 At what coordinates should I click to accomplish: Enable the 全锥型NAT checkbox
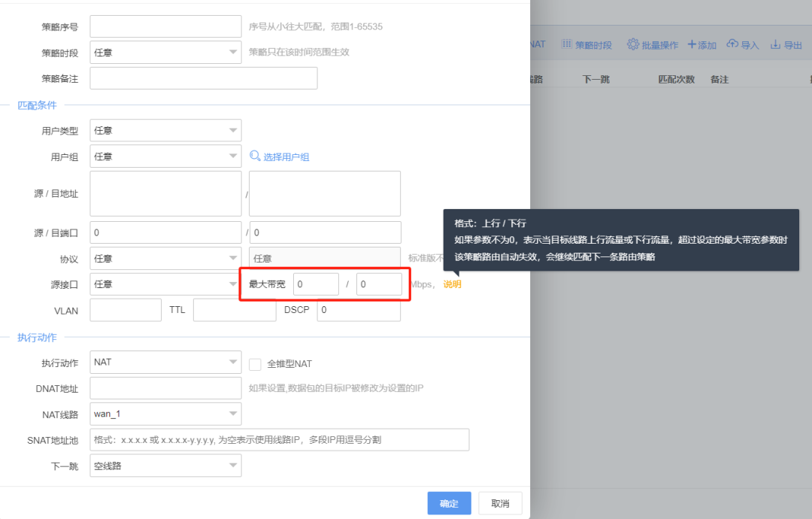click(255, 366)
